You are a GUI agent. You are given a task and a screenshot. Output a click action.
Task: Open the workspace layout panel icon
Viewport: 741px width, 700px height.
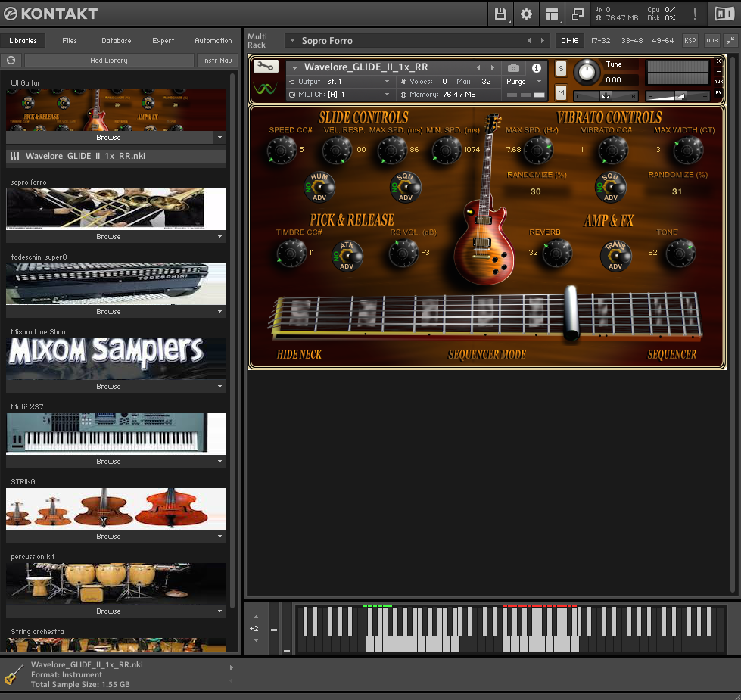pos(552,14)
